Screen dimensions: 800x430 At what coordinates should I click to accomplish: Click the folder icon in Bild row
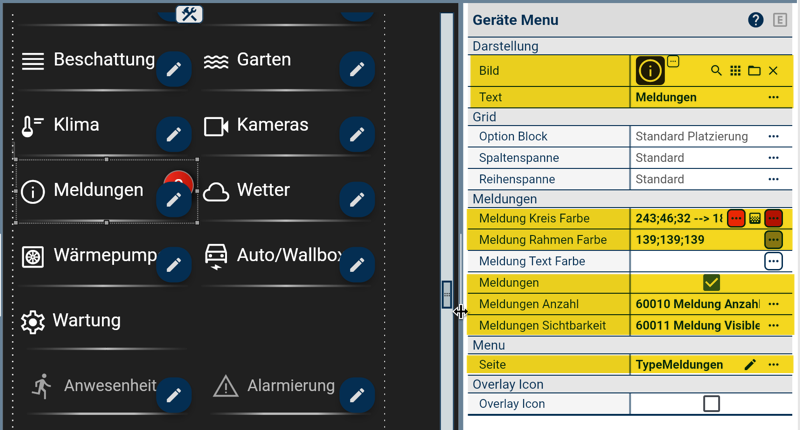tap(754, 71)
